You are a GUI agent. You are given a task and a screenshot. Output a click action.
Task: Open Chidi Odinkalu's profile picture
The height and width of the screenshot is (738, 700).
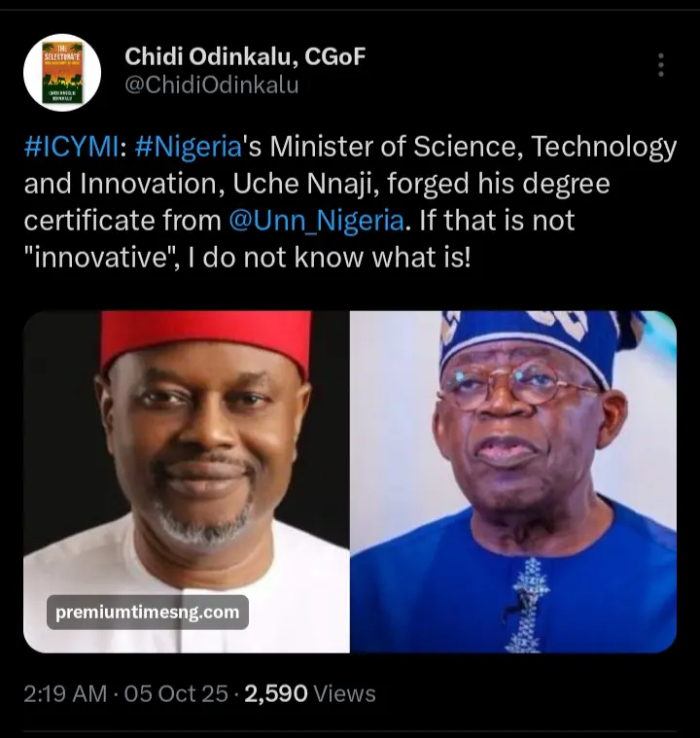62,72
